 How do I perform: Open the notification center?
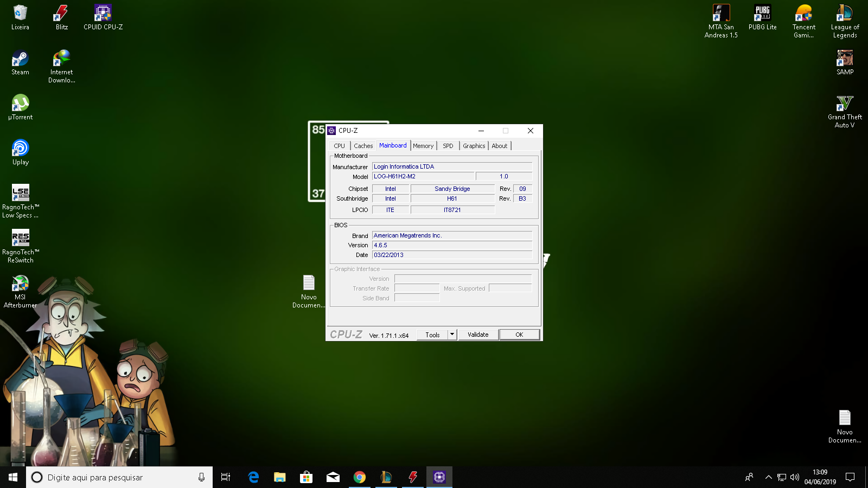pyautogui.click(x=850, y=477)
